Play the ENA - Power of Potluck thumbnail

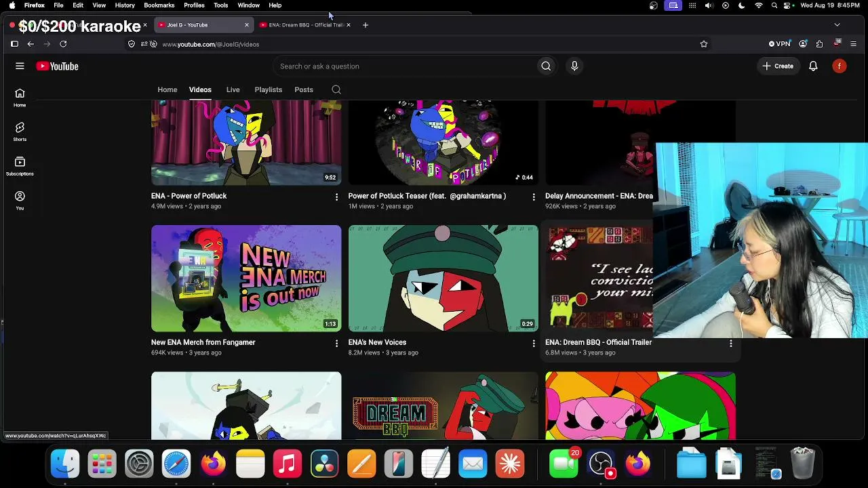(x=246, y=143)
